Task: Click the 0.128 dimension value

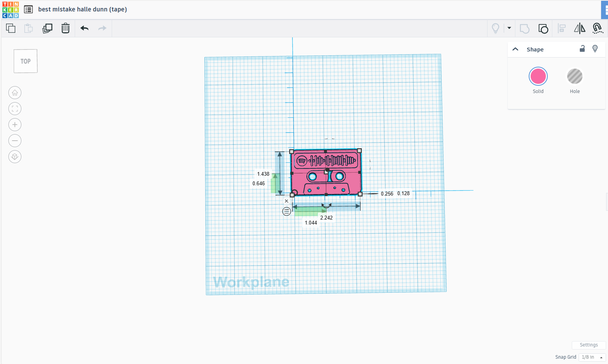Action: (403, 193)
